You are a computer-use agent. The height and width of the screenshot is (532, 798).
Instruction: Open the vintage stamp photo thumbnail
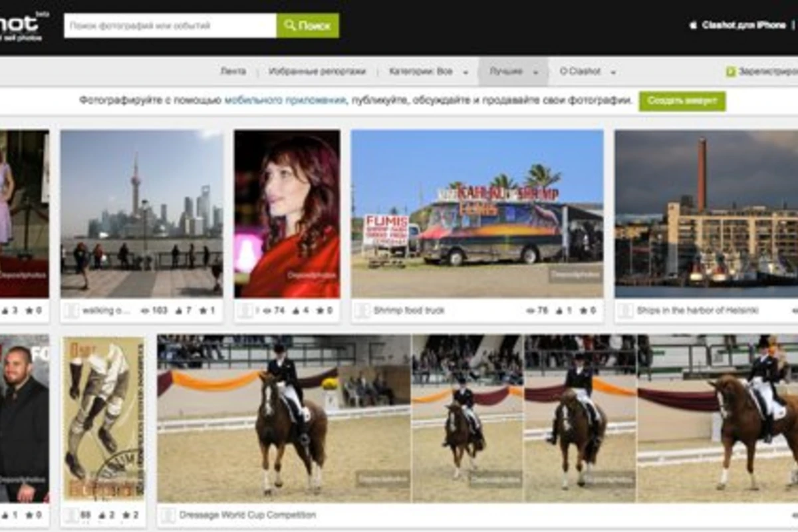[103, 418]
